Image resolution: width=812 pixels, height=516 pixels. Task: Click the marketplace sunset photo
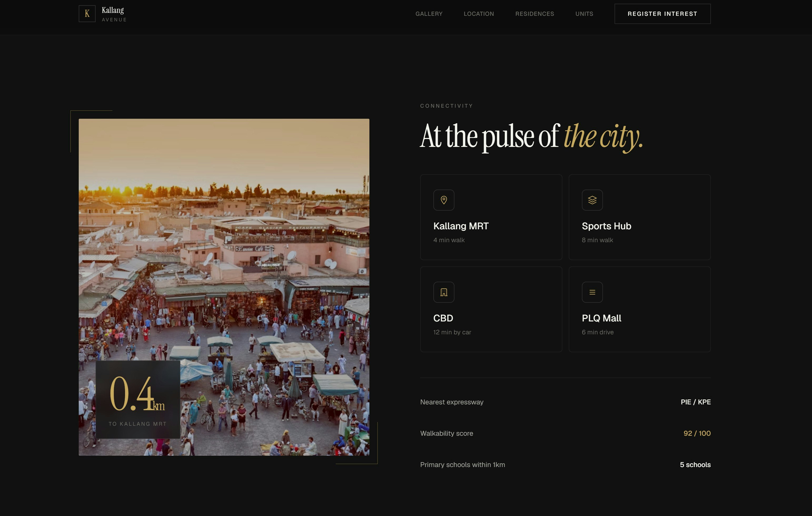224,287
